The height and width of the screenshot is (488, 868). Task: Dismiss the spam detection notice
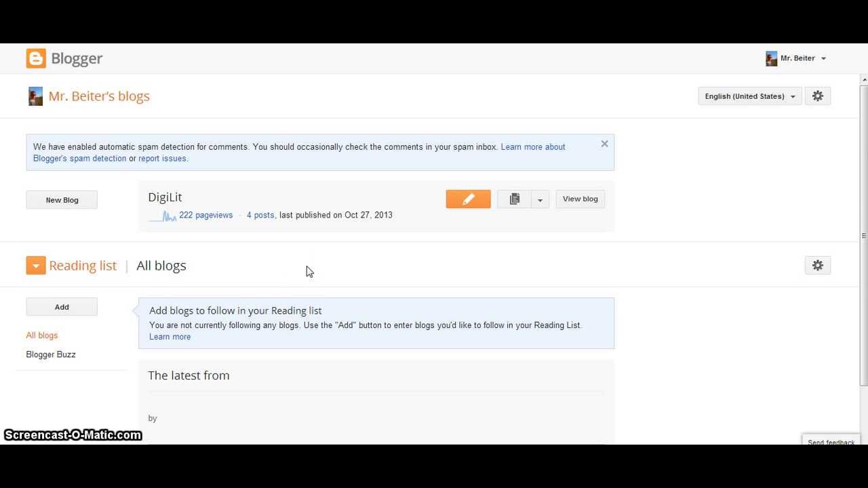click(x=604, y=144)
